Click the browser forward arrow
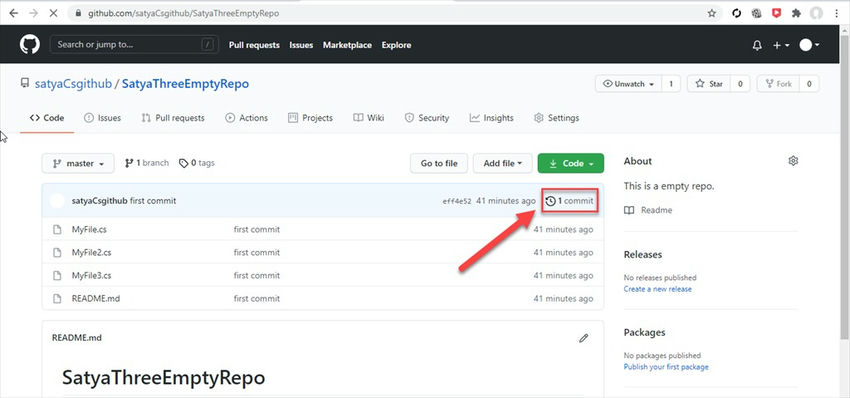 (33, 13)
